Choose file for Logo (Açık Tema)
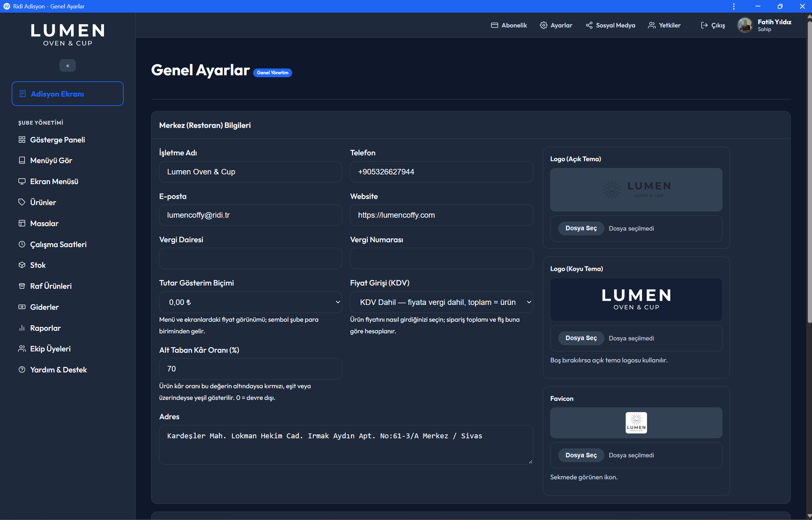Viewport: 812px width, 520px height. point(581,228)
